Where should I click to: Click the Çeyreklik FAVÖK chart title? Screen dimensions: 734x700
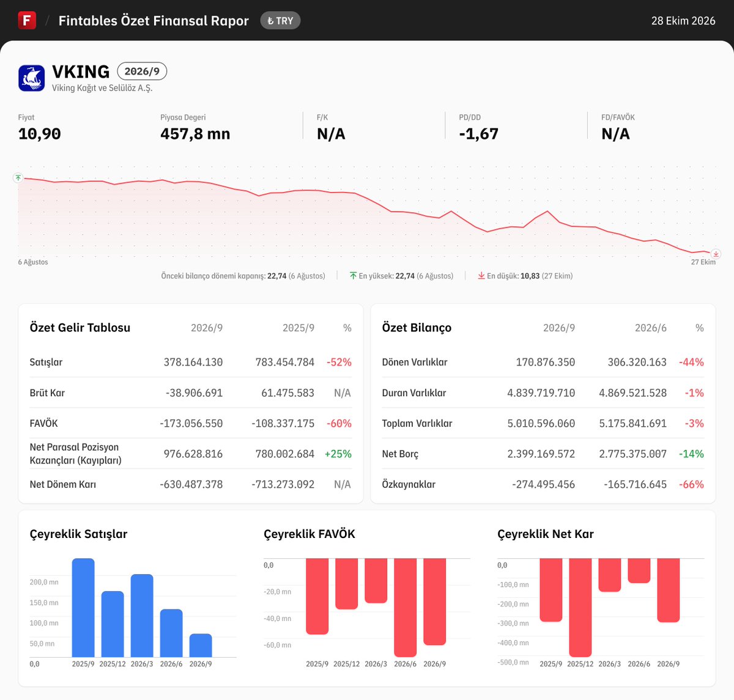click(310, 534)
